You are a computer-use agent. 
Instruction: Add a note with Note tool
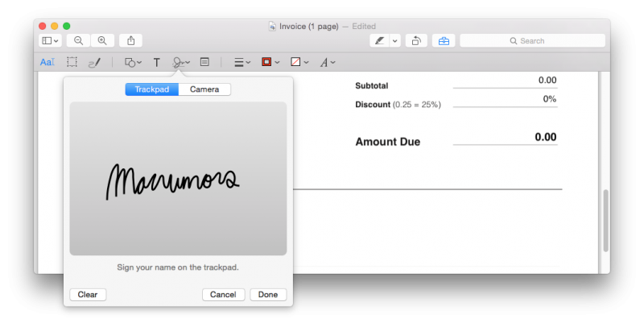(x=204, y=62)
